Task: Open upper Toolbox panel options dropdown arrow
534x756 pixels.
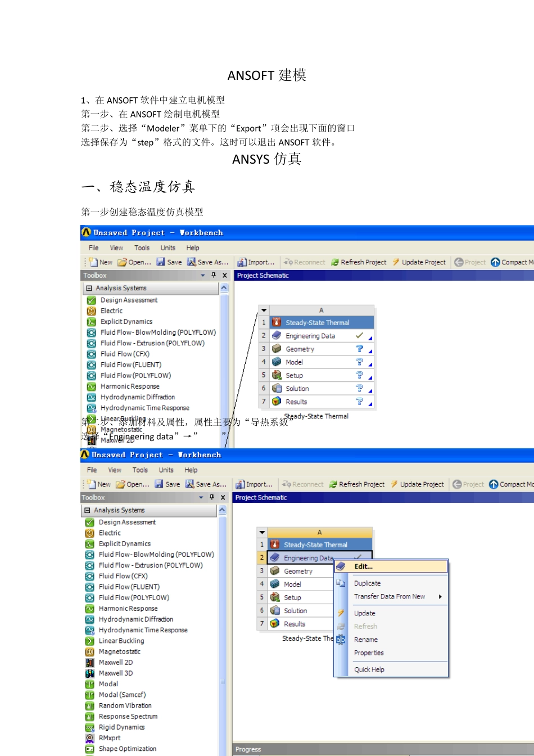Action: [203, 276]
